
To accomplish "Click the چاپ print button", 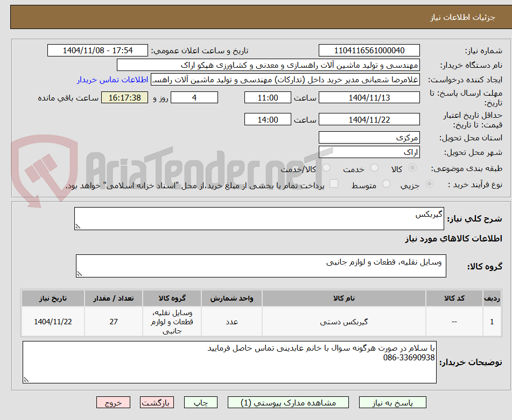I will (201, 402).
